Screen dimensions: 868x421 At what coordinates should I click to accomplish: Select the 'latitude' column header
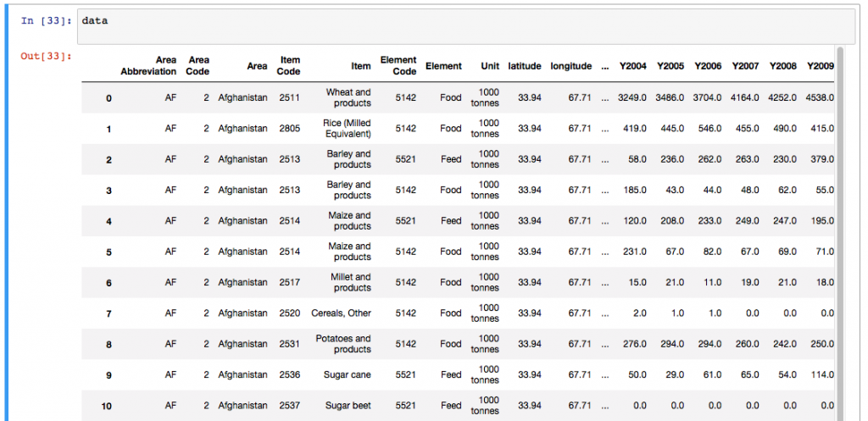click(524, 66)
